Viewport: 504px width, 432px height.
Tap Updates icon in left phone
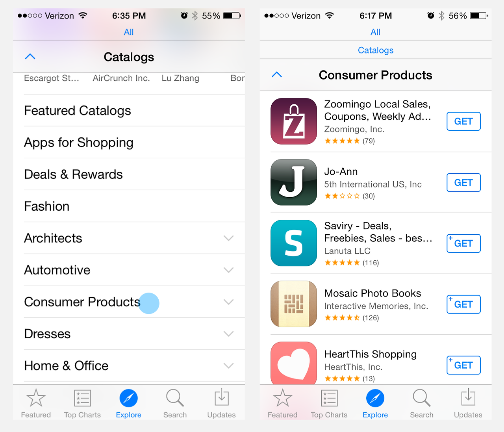coord(221,398)
